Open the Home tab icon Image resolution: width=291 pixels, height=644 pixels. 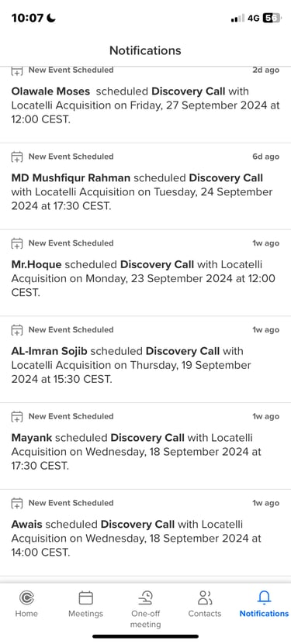point(26,598)
